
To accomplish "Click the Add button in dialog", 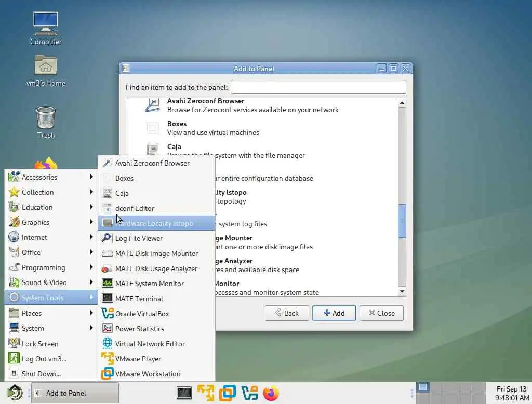I will coord(334,313).
